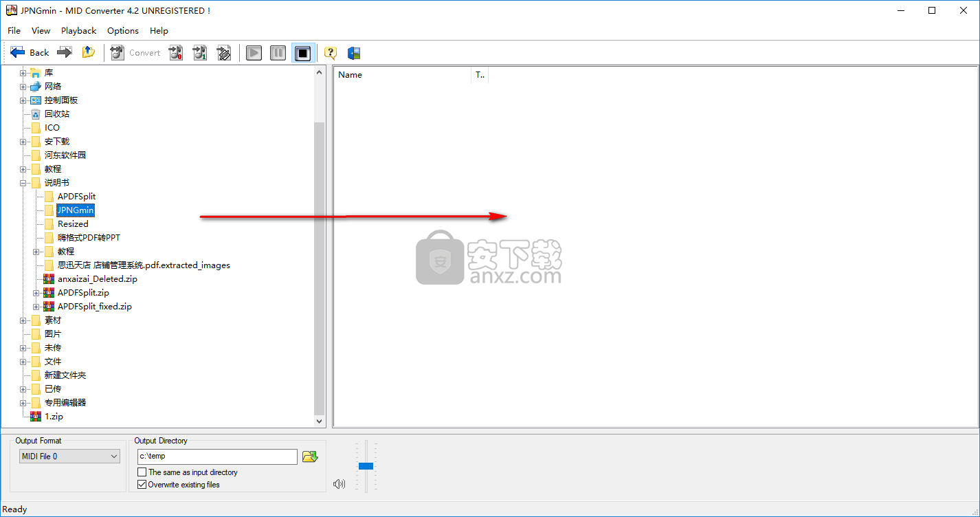Viewport: 980px width, 517px height.
Task: Expand the 安下载 folder node
Action: (23, 142)
